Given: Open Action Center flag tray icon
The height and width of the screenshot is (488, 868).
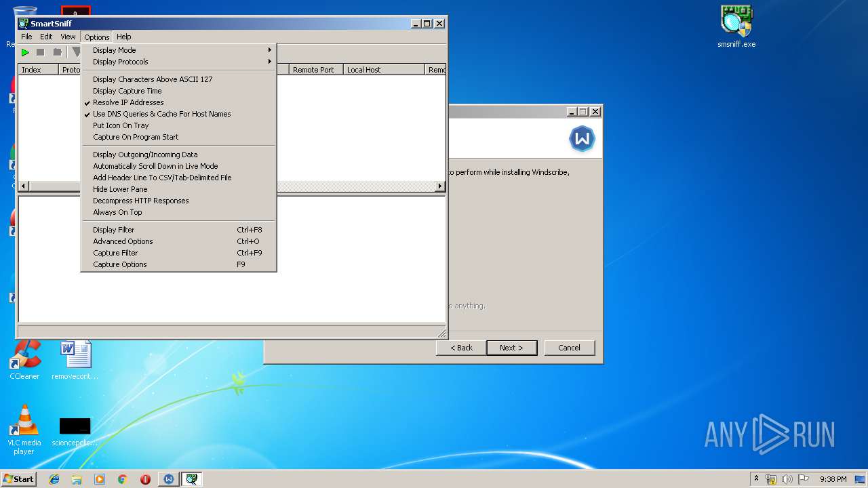Looking at the screenshot, I should pyautogui.click(x=804, y=479).
